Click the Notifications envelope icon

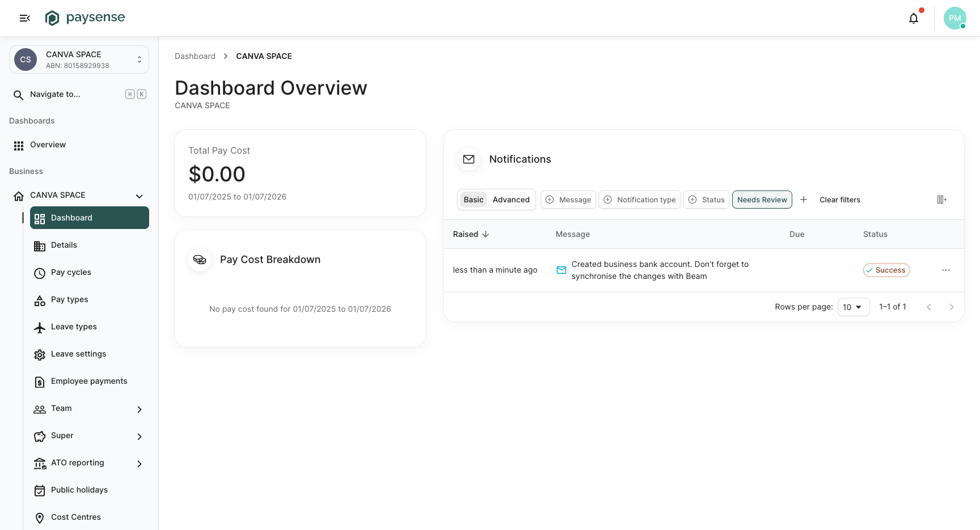click(469, 159)
